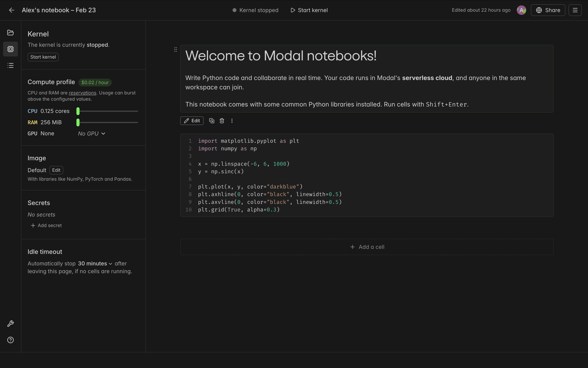Adjust the CPU cores slider
588x368 pixels.
pos(107,111)
